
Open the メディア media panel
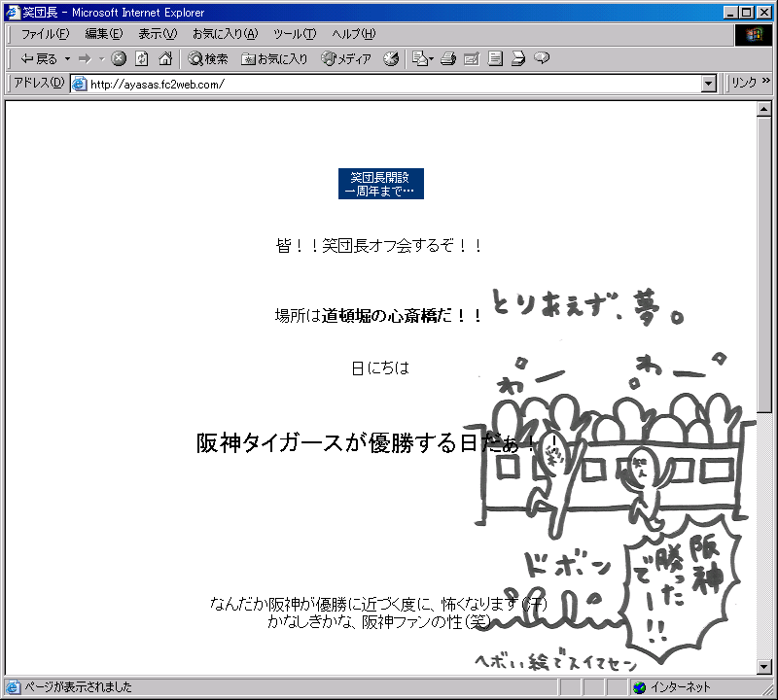pyautogui.click(x=346, y=59)
